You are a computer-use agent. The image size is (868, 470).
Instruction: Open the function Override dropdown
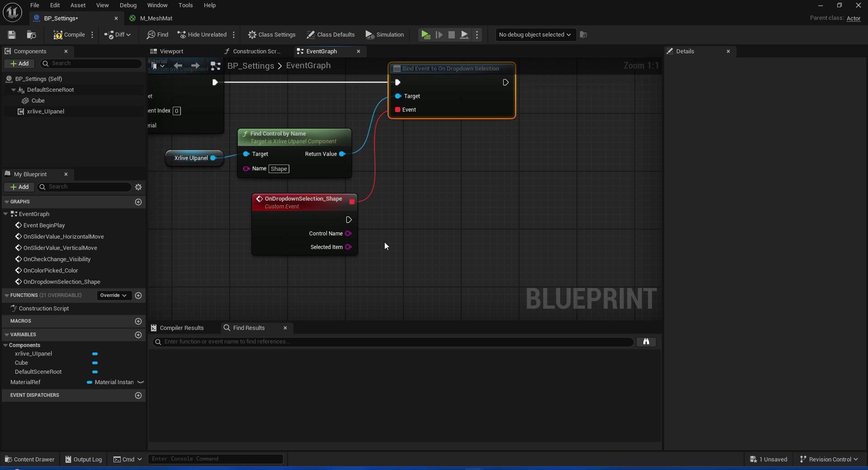[113, 296]
